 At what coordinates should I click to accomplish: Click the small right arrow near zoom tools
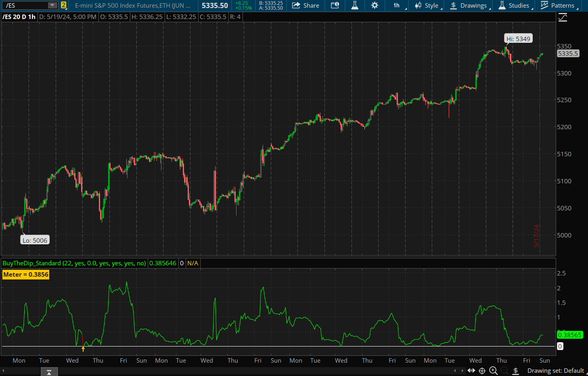click(x=462, y=371)
